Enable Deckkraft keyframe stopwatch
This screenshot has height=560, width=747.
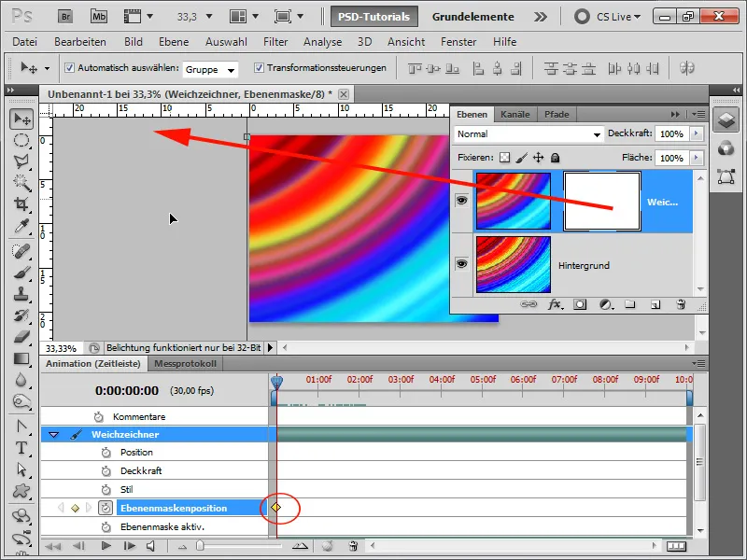(x=106, y=471)
